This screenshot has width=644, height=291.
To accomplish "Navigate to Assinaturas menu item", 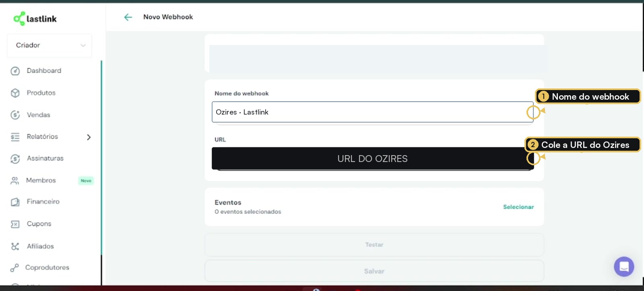I will point(45,158).
